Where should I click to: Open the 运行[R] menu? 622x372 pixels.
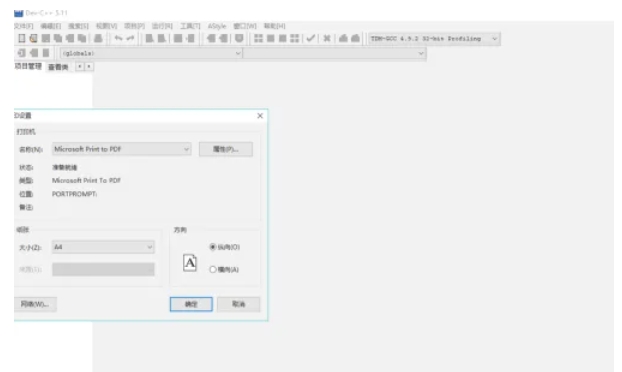162,26
